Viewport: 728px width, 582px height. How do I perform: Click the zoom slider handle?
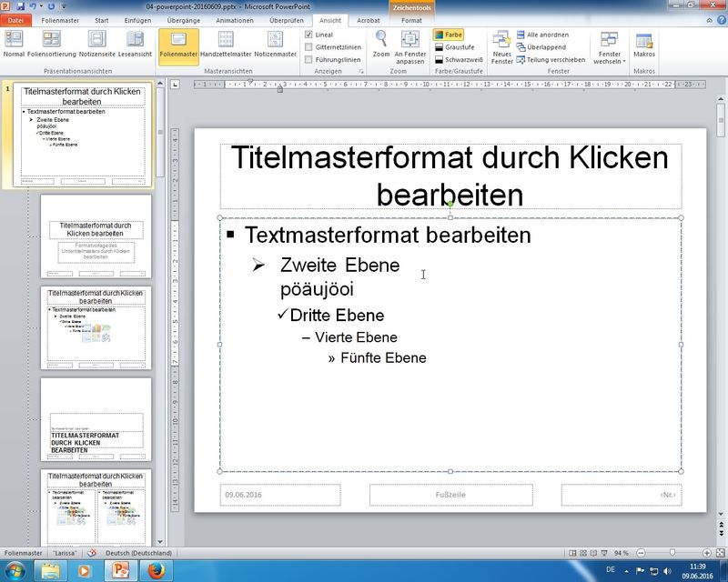point(672,553)
